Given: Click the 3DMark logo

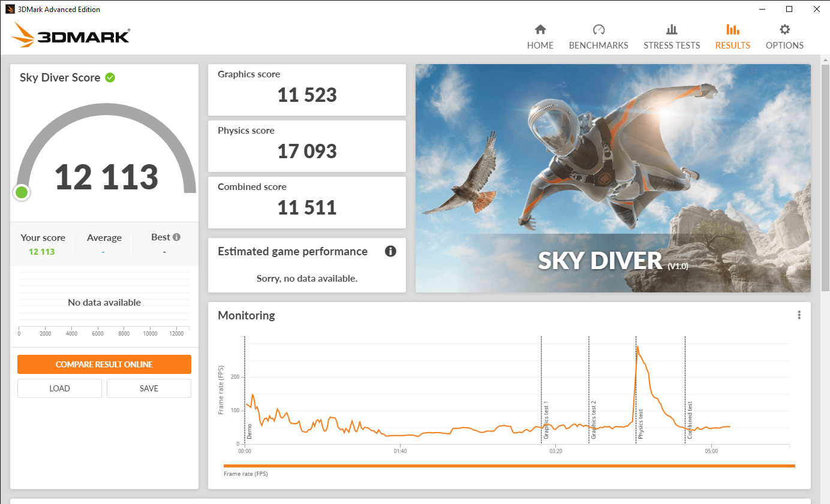Looking at the screenshot, I should pos(71,36).
